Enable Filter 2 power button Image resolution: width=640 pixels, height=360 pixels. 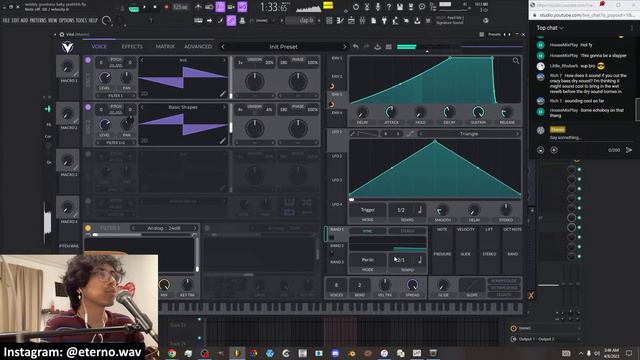[207, 228]
